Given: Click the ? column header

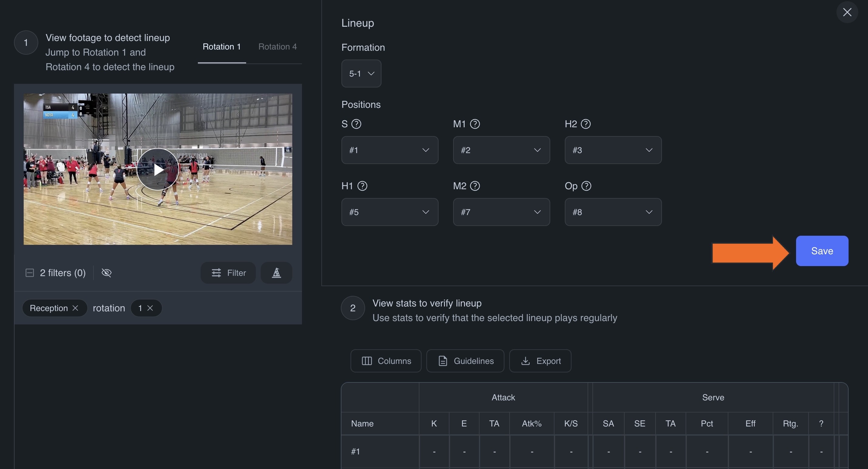Looking at the screenshot, I should click(x=821, y=423).
